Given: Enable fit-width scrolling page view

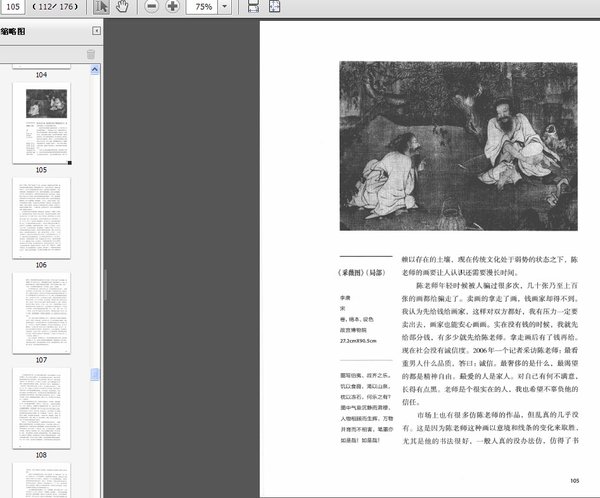Looking at the screenshot, I should [x=252, y=8].
